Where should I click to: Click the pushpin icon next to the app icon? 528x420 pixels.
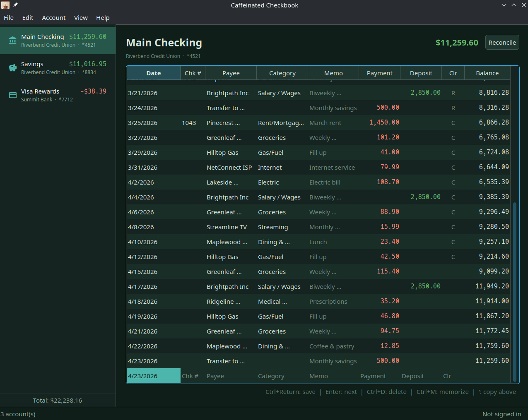point(15,5)
